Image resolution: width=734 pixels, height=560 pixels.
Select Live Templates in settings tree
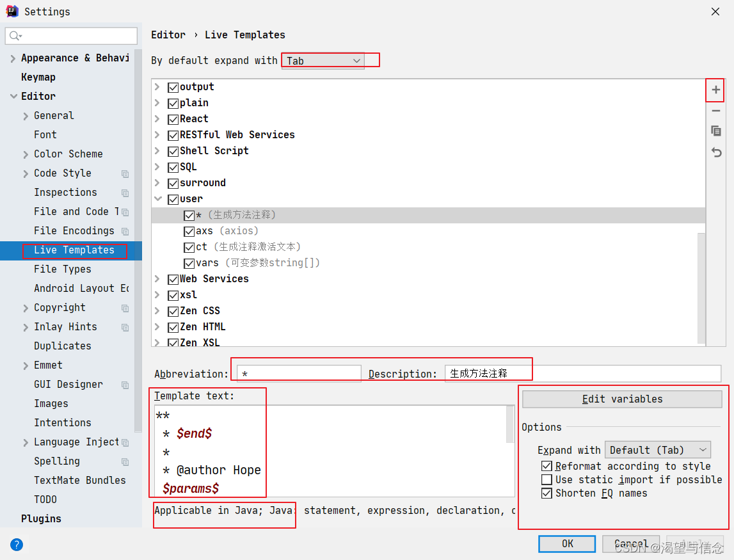[x=74, y=250]
